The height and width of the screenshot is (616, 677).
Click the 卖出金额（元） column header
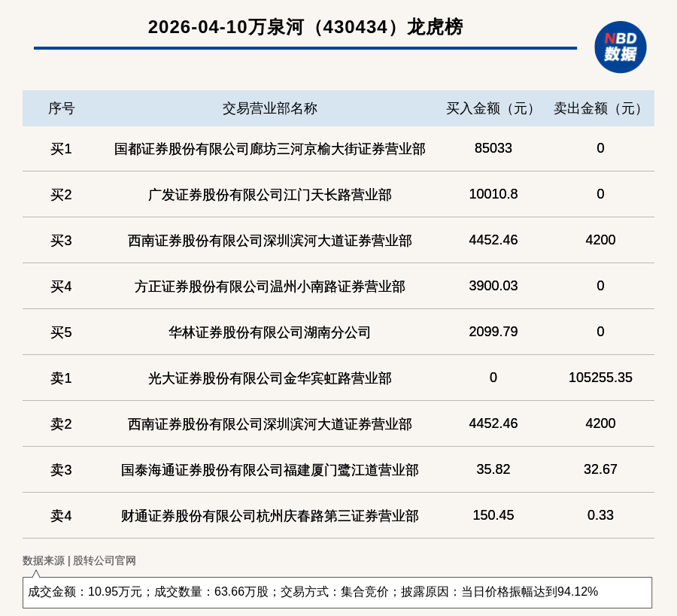(600, 108)
